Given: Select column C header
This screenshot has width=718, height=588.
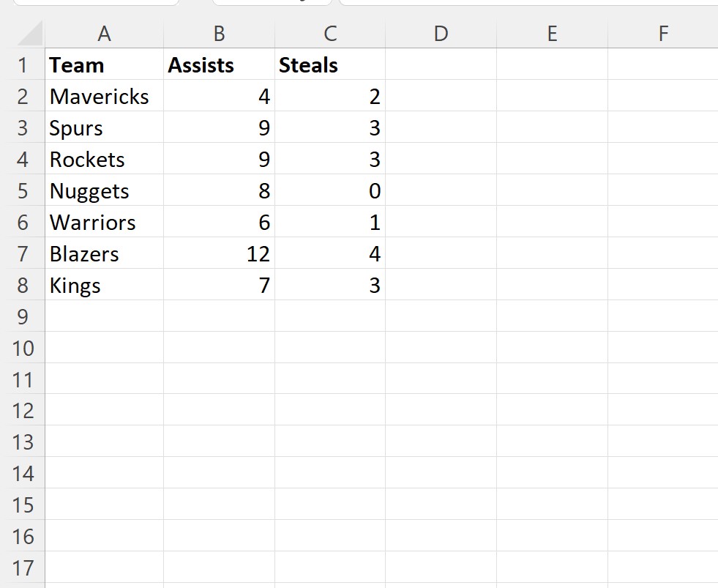Looking at the screenshot, I should coord(330,34).
